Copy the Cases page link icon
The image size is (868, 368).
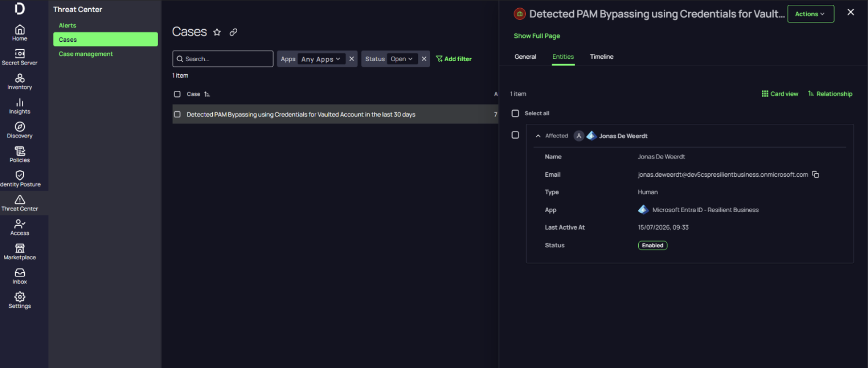pos(233,32)
